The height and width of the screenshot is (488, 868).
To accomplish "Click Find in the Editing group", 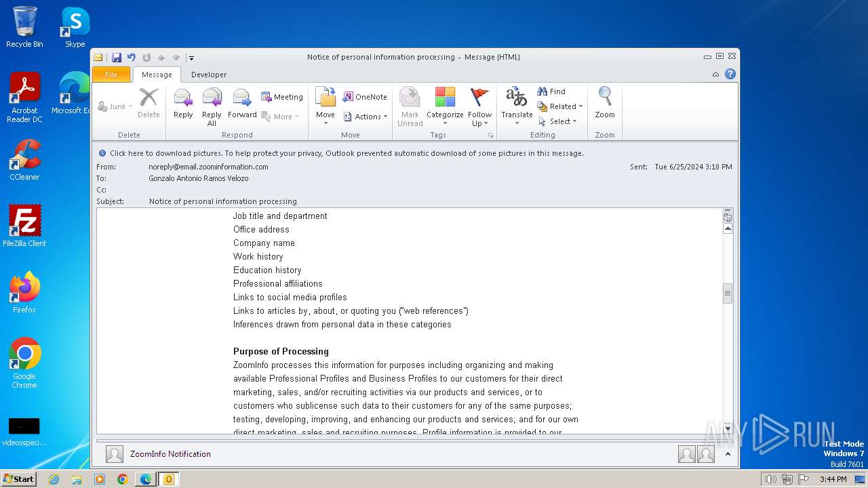I will pyautogui.click(x=551, y=91).
